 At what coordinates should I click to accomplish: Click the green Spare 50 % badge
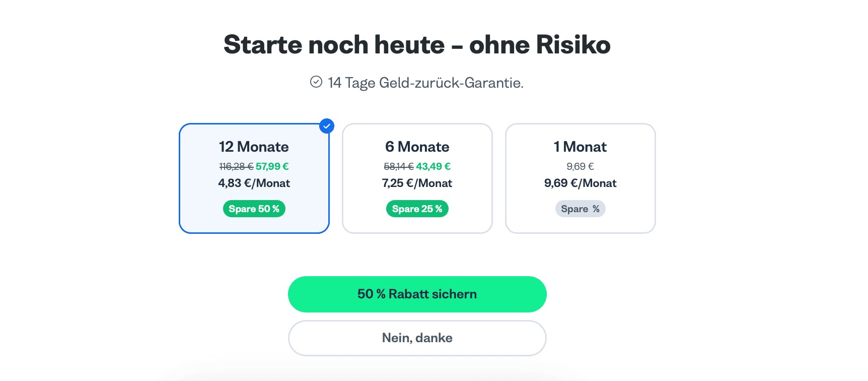tap(254, 208)
